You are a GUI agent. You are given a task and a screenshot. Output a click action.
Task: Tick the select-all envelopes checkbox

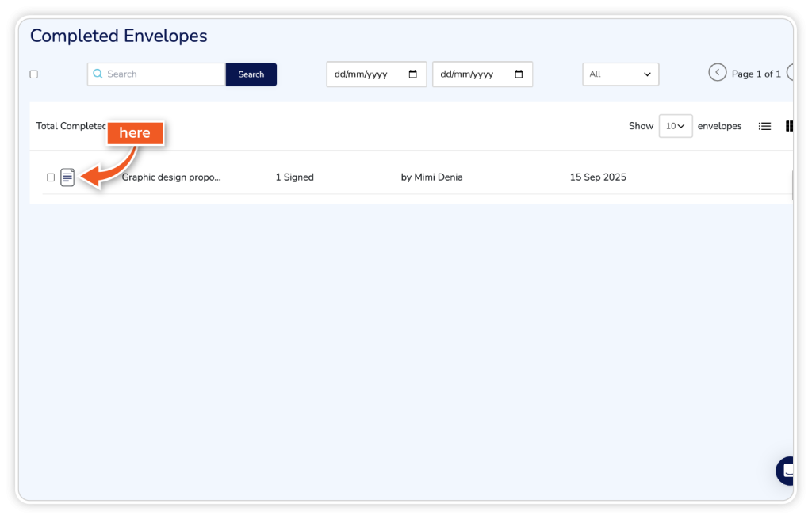click(34, 74)
